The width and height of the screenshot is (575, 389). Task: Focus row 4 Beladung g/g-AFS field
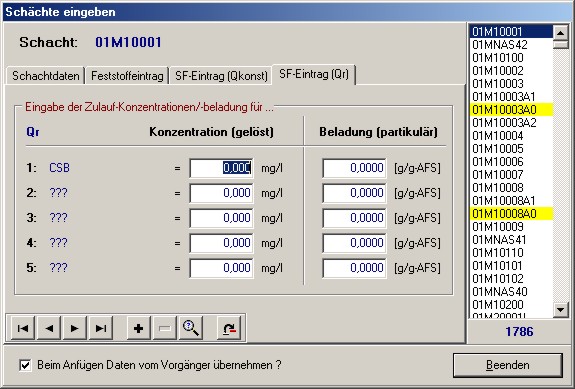[354, 243]
